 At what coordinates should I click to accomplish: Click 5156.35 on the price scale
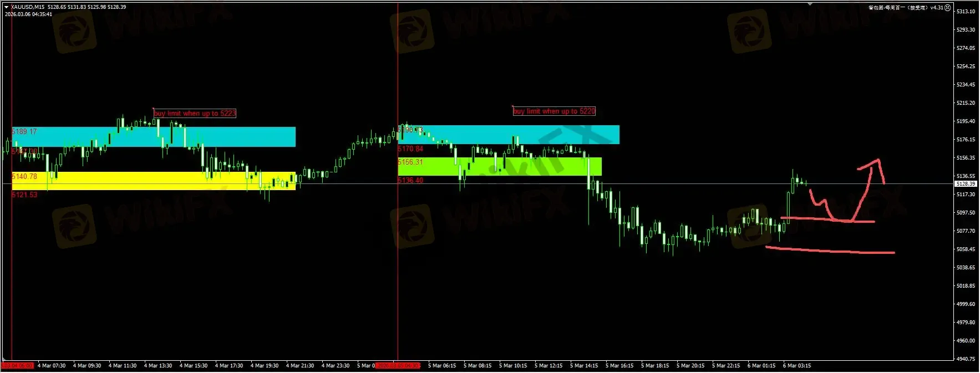click(x=966, y=158)
